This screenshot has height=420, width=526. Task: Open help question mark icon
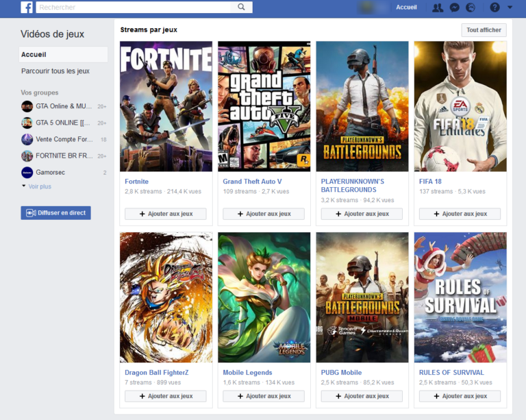494,8
